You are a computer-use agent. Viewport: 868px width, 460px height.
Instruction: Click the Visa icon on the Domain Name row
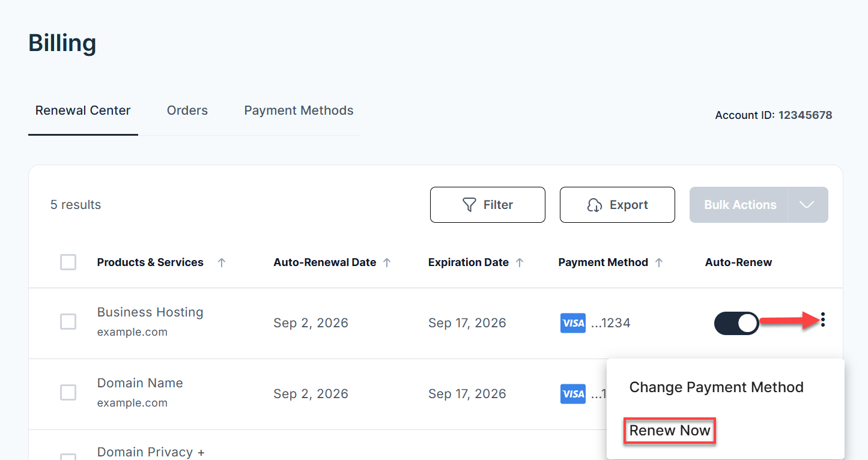pyautogui.click(x=573, y=393)
